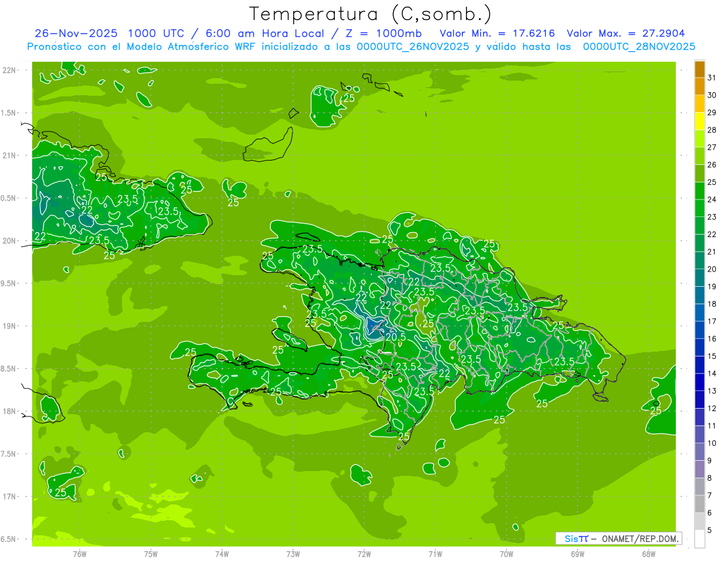Click the colorbar label "31"
The height and width of the screenshot is (562, 728).
point(712,78)
